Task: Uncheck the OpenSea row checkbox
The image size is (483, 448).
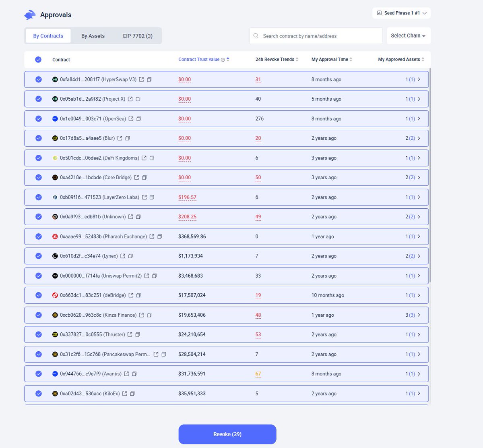Action: pyautogui.click(x=39, y=119)
